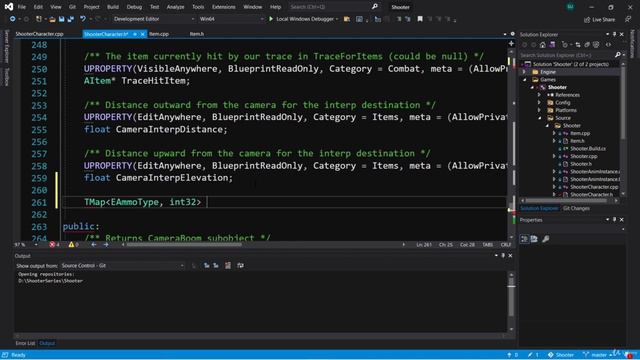
Task: Open the Debug menu
Action: [x=134, y=7]
